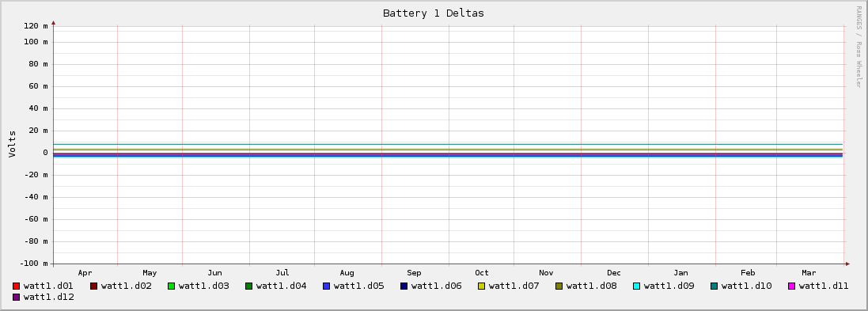868x311 pixels.
Task: Click the navy watt1.d06 legend swatch
Action: [x=404, y=286]
